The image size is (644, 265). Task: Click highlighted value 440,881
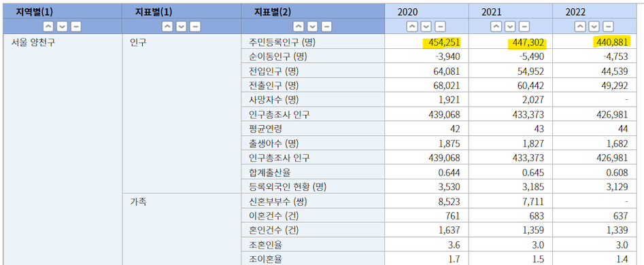tap(611, 42)
